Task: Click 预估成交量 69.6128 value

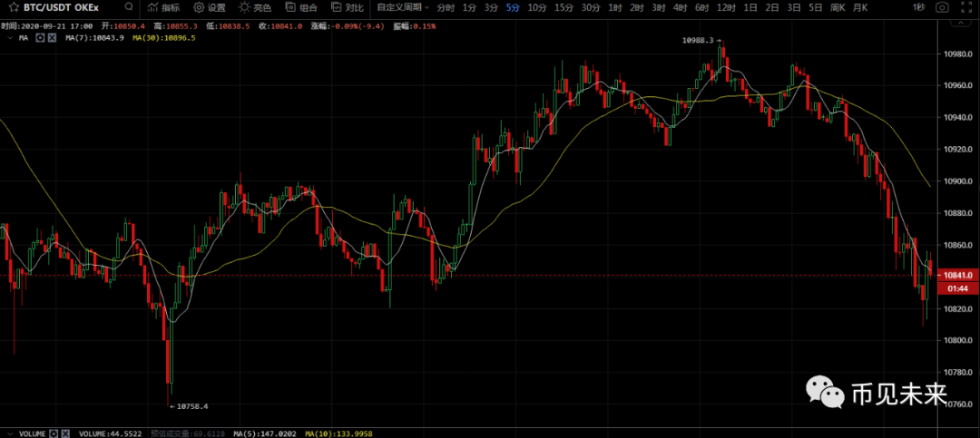Action: [190, 433]
